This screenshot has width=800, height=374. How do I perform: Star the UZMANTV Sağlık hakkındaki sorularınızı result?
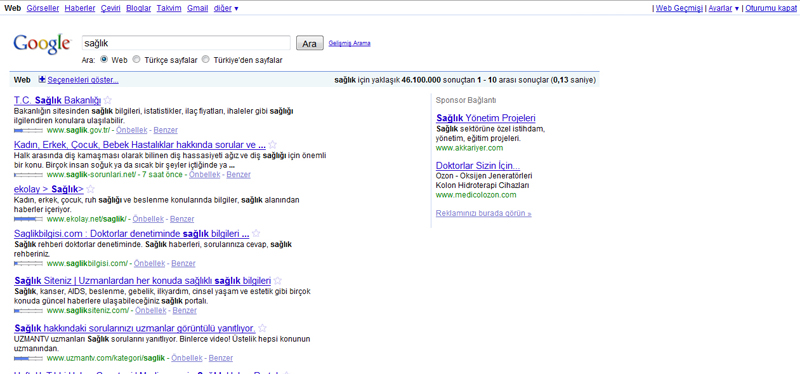[262, 328]
